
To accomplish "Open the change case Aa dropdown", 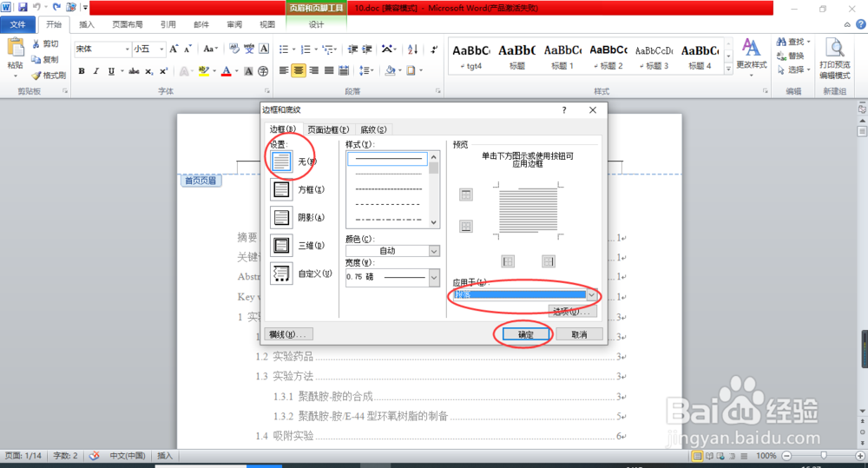I will click(210, 49).
